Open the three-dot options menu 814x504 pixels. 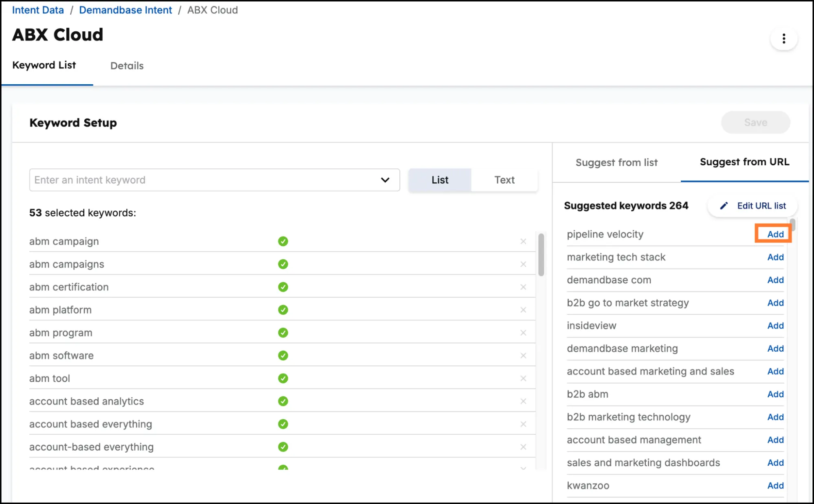783,39
